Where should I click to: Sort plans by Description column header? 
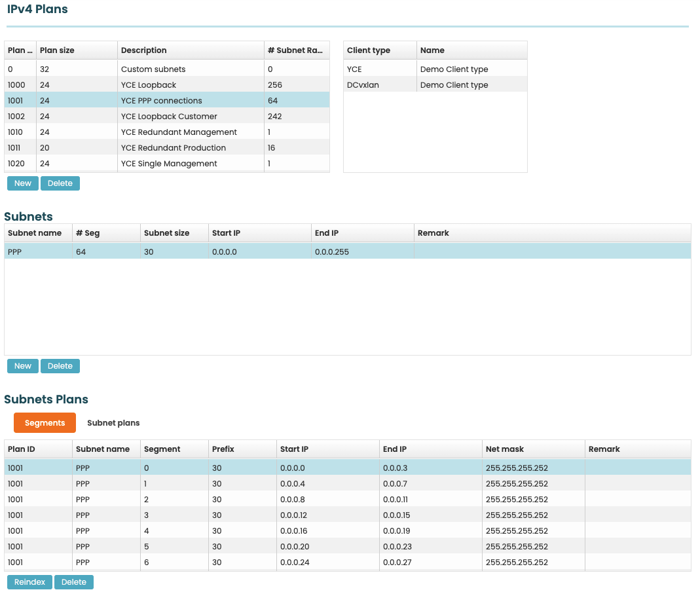click(191, 50)
